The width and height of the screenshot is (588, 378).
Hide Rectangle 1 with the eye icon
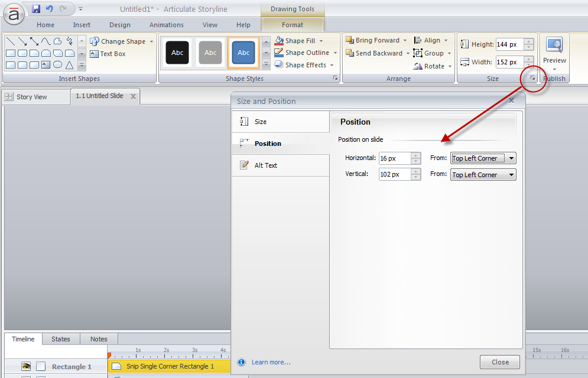(26, 366)
